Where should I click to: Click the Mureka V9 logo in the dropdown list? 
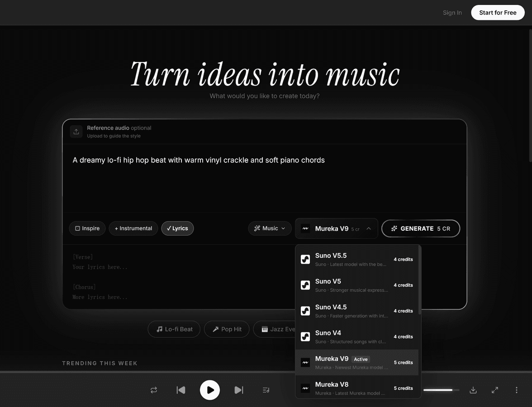coord(305,363)
